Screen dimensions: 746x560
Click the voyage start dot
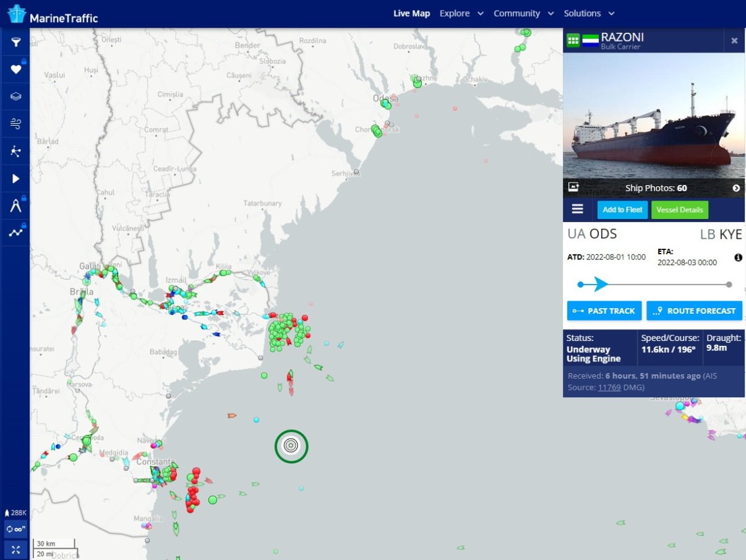click(580, 285)
